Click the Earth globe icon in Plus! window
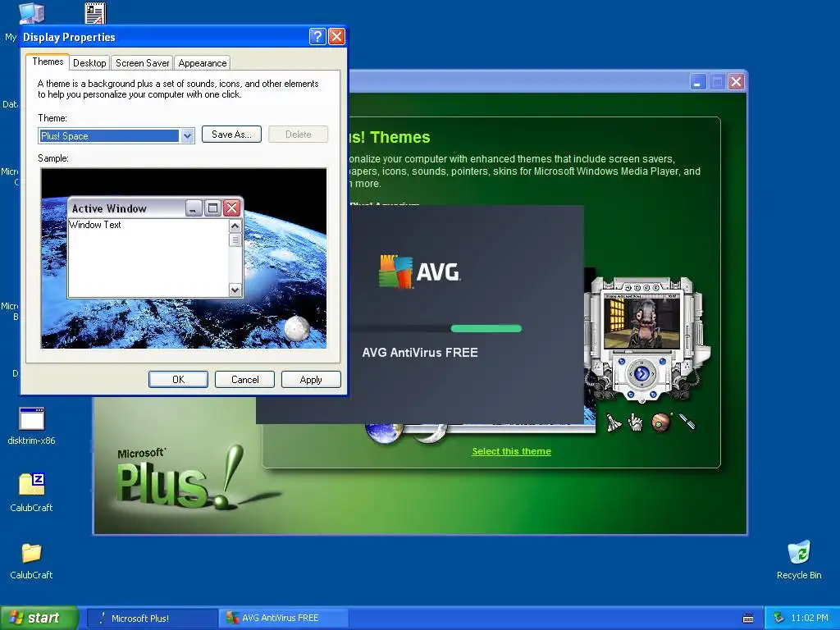The height and width of the screenshot is (630, 840). pos(382,433)
